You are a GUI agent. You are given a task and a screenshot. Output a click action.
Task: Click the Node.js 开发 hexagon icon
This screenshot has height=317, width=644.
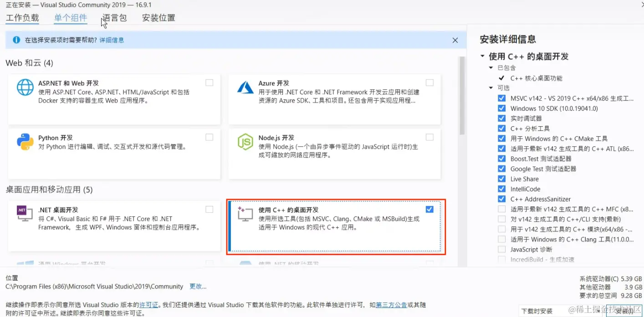[x=245, y=142]
